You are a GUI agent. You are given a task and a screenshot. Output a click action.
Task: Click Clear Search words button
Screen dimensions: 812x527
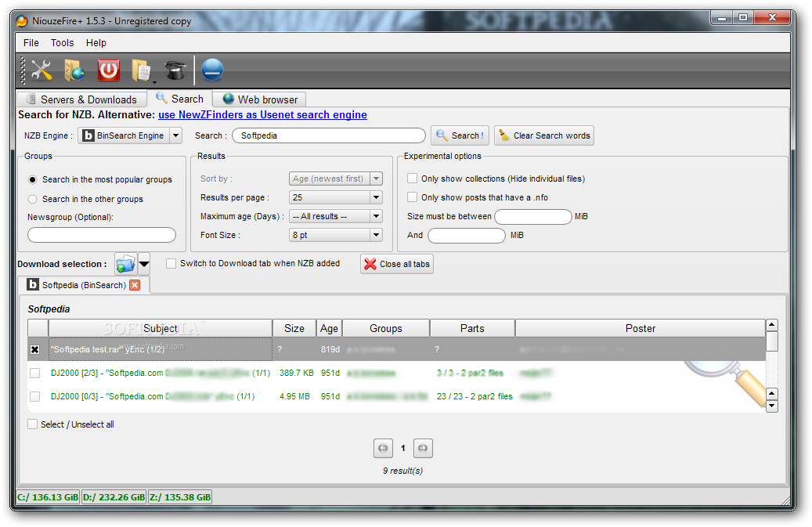click(x=544, y=135)
